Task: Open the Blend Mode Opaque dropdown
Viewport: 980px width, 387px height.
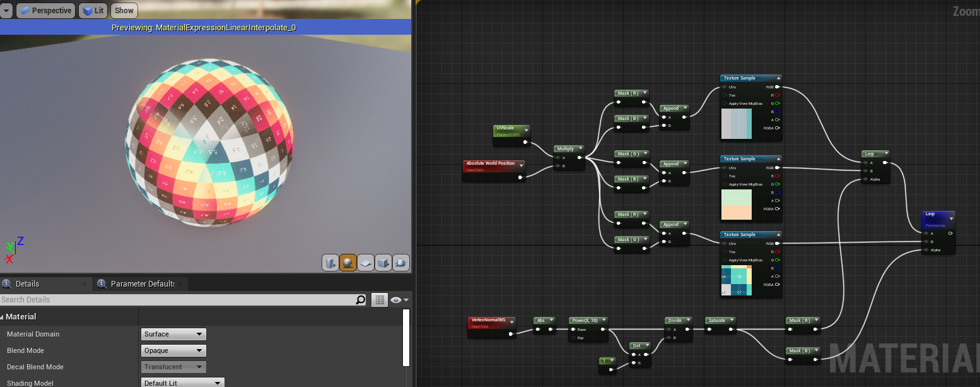Action: tap(173, 350)
